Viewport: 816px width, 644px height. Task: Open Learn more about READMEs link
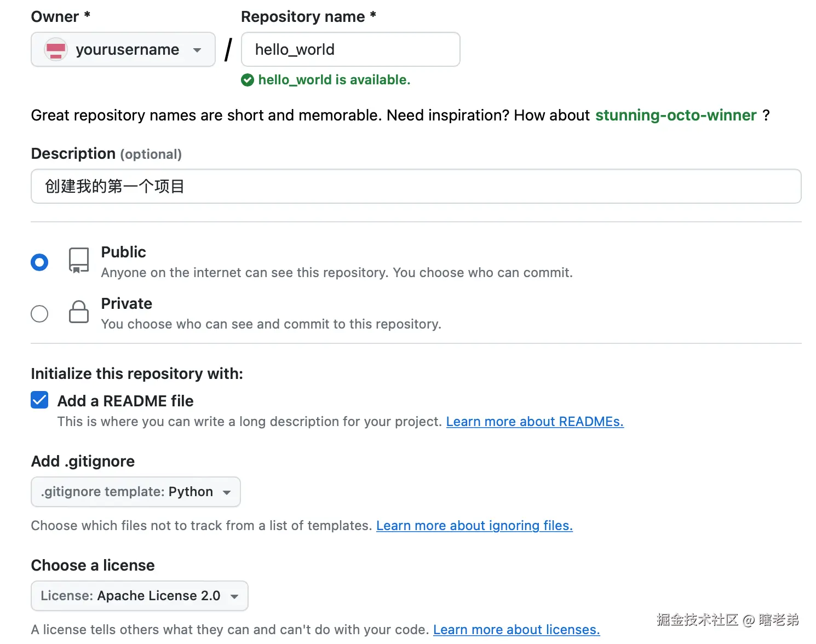coord(535,422)
